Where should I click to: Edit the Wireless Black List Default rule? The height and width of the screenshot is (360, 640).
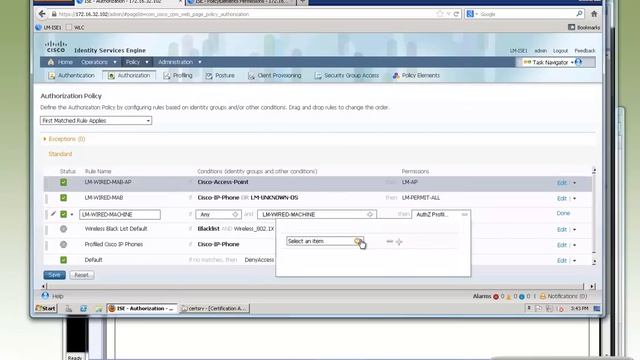coord(562,229)
